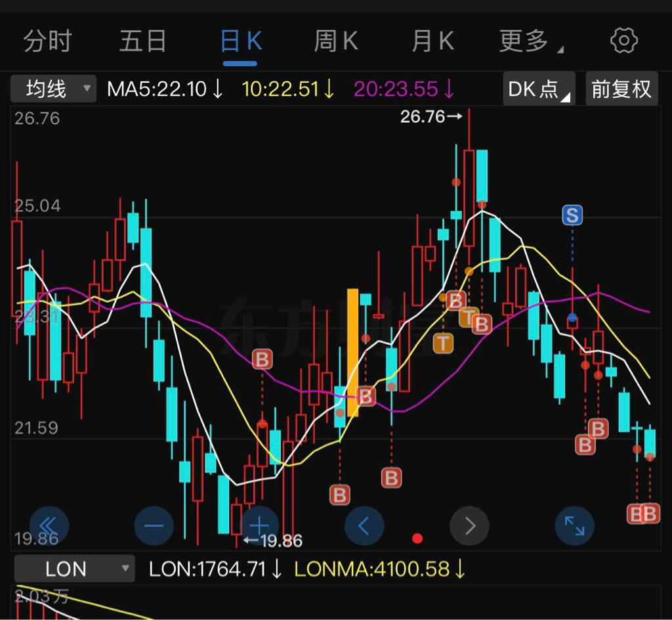
Task: Switch to the 月K tab
Action: [433, 41]
